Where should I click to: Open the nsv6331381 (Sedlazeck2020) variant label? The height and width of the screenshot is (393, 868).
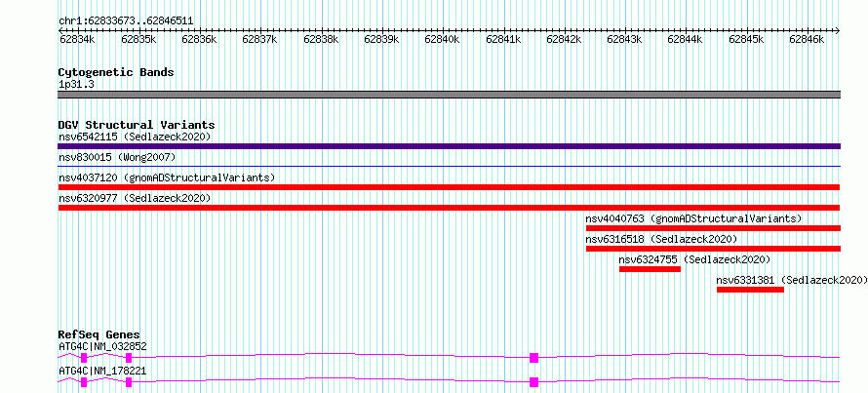tap(792, 280)
